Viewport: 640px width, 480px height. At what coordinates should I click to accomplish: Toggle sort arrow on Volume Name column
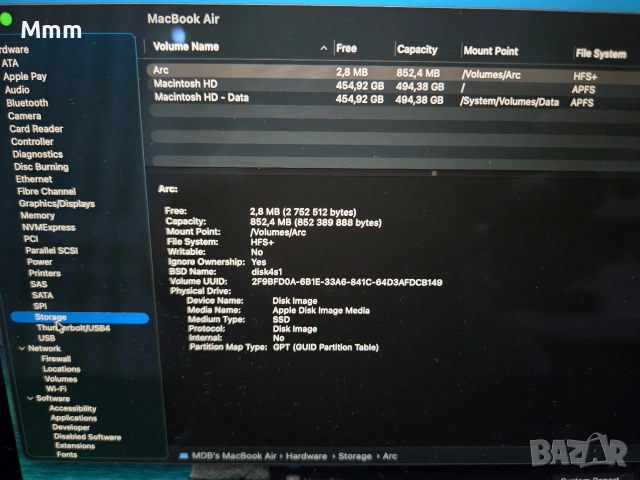coord(324,48)
